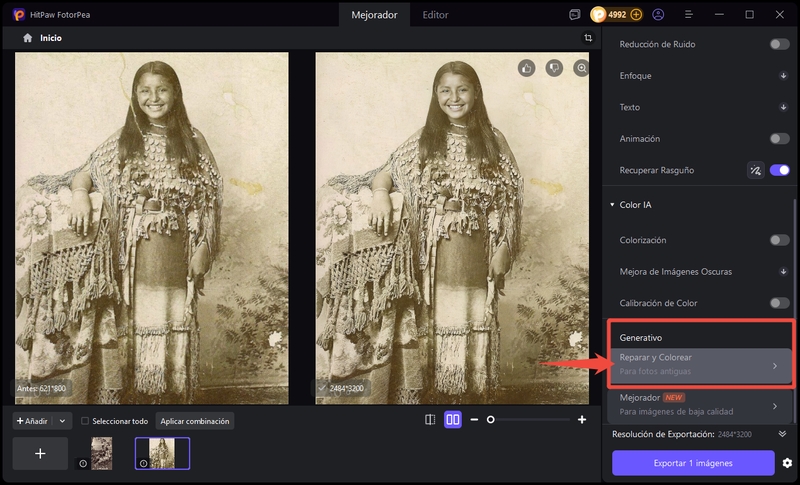This screenshot has width=800, height=485.
Task: Open the Añadir dropdown arrow
Action: click(62, 421)
